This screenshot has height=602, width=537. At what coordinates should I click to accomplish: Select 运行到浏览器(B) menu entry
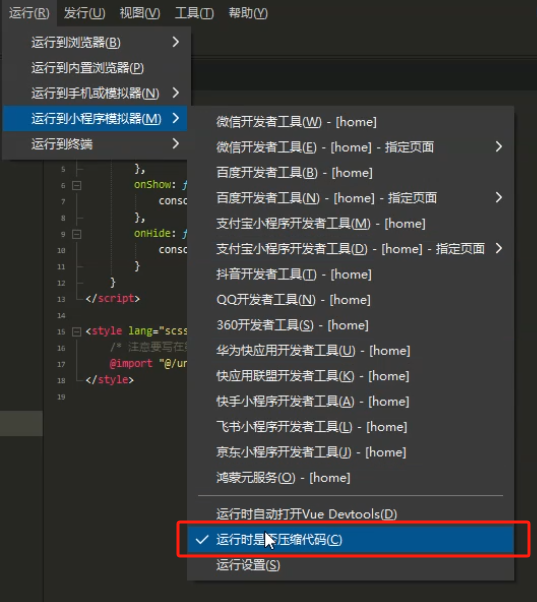(95, 42)
